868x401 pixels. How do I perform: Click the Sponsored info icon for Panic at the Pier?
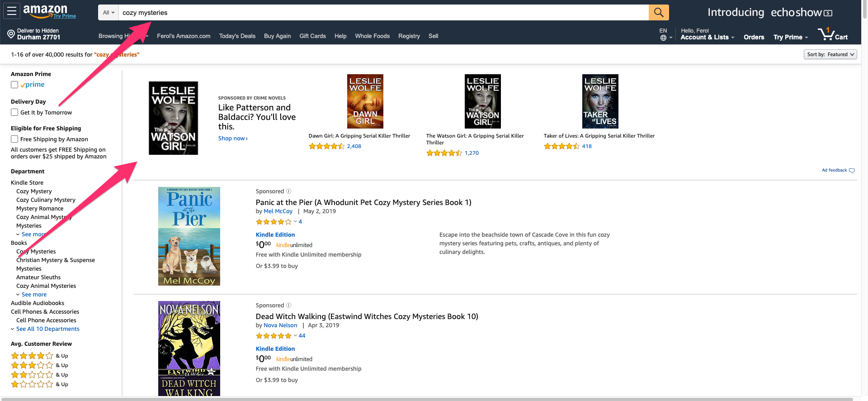(288, 191)
